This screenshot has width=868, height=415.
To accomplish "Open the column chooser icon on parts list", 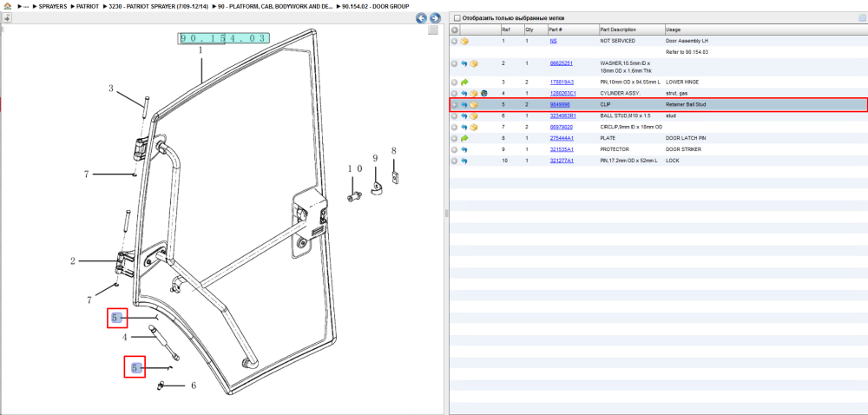I will coord(862,17).
